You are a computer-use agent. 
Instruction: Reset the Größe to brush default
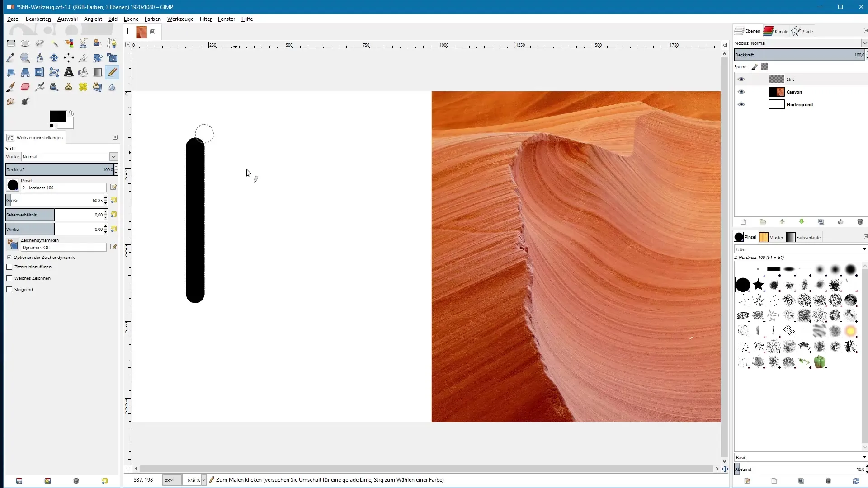tap(114, 200)
